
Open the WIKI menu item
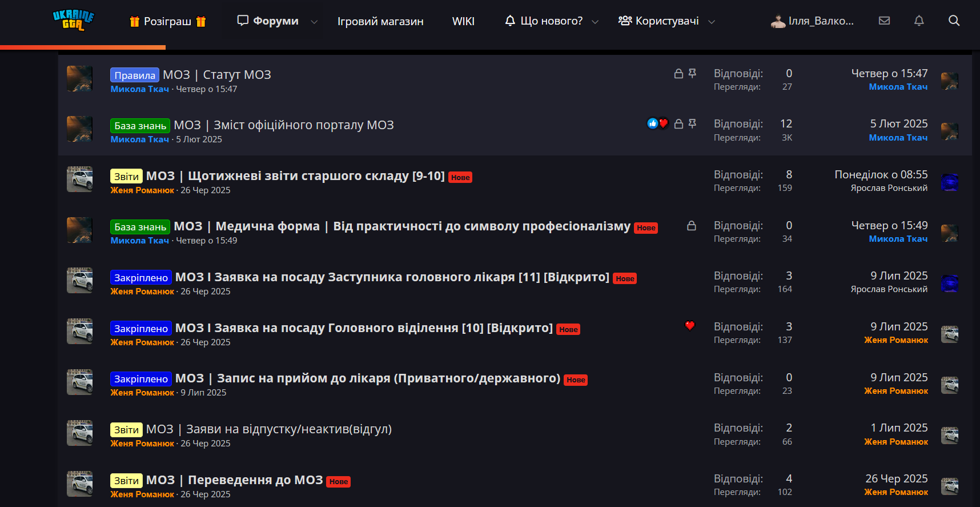click(463, 21)
